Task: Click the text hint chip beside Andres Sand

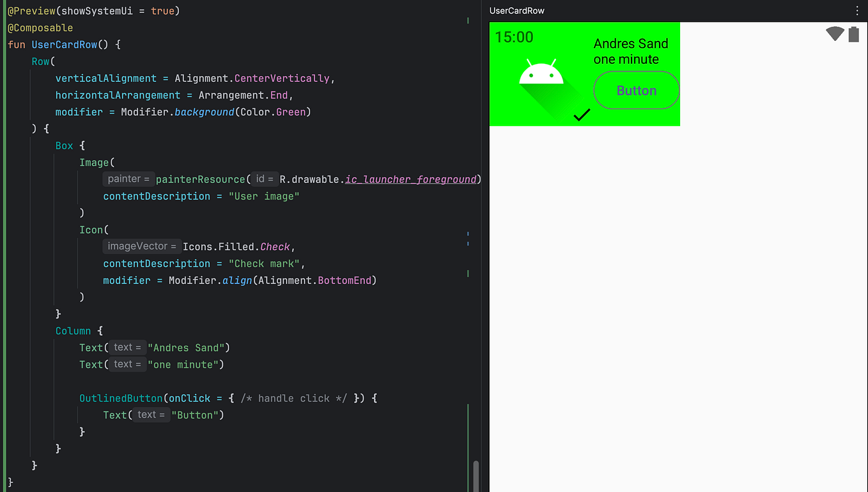Action: [x=127, y=347]
